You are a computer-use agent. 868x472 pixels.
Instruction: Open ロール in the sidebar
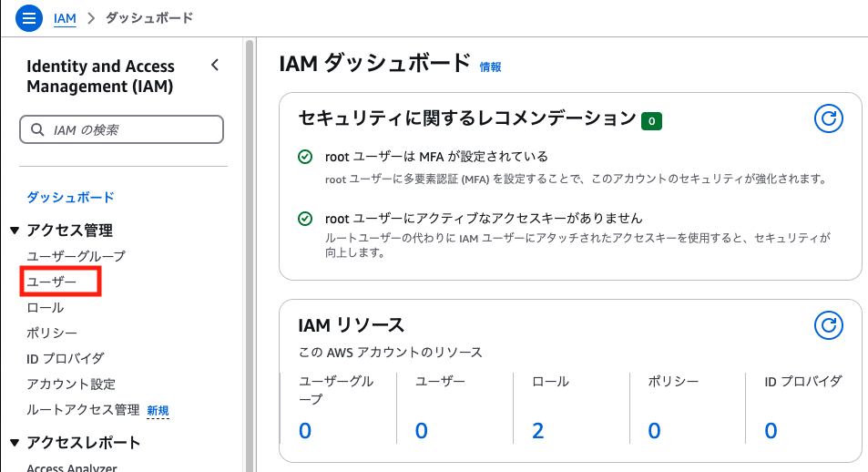pyautogui.click(x=46, y=307)
